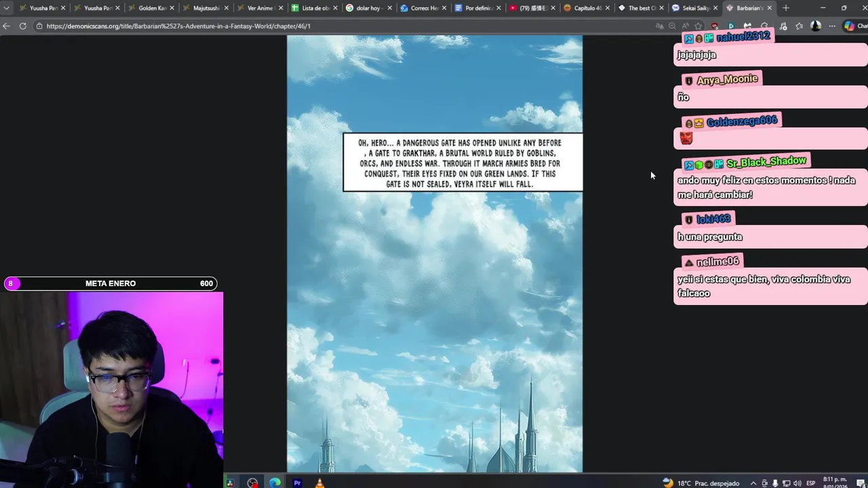The height and width of the screenshot is (488, 868).
Task: Open the zoom-out magnifier icon in address bar
Action: click(672, 26)
